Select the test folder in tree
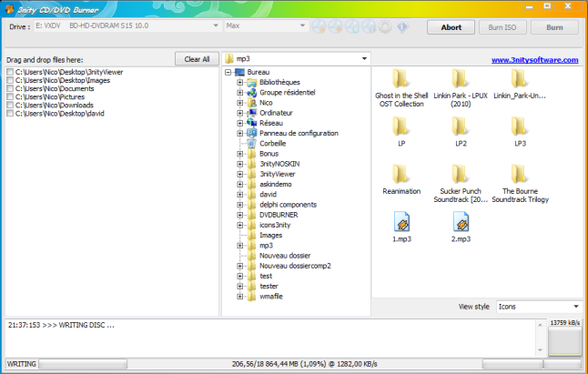 pyautogui.click(x=266, y=277)
